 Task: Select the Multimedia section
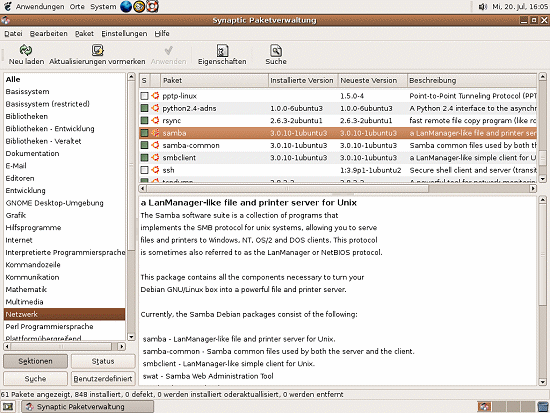point(65,302)
